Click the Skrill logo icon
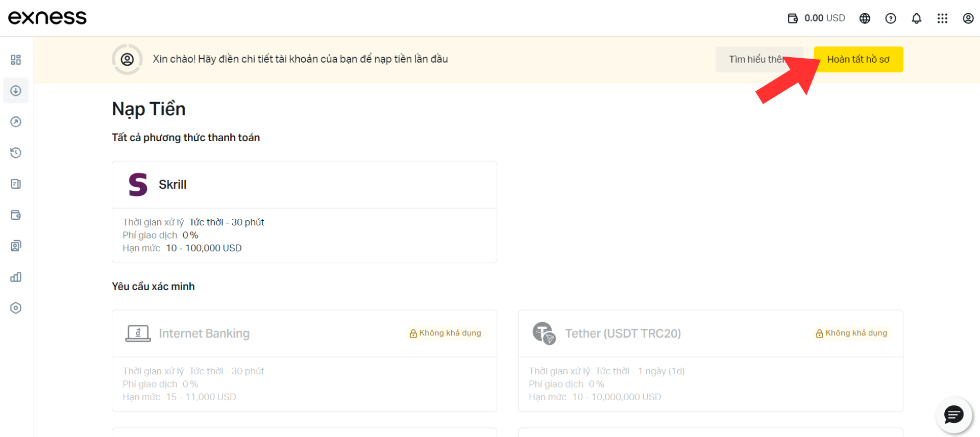 pos(138,185)
